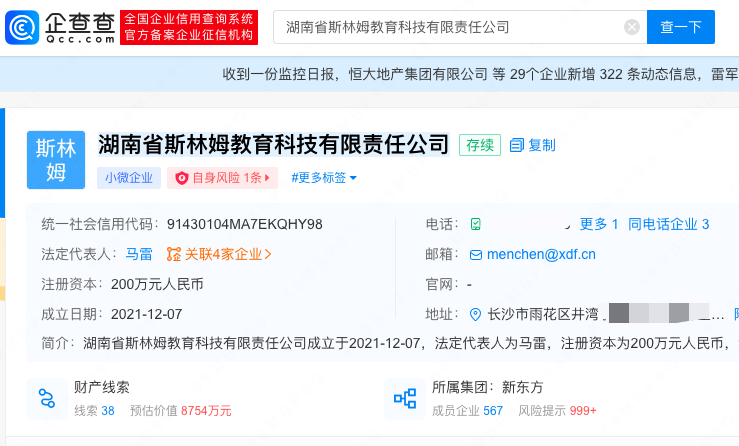This screenshot has height=446, width=739.
Task: Click the 200万元人民币 registered capital value
Action: pyautogui.click(x=157, y=284)
